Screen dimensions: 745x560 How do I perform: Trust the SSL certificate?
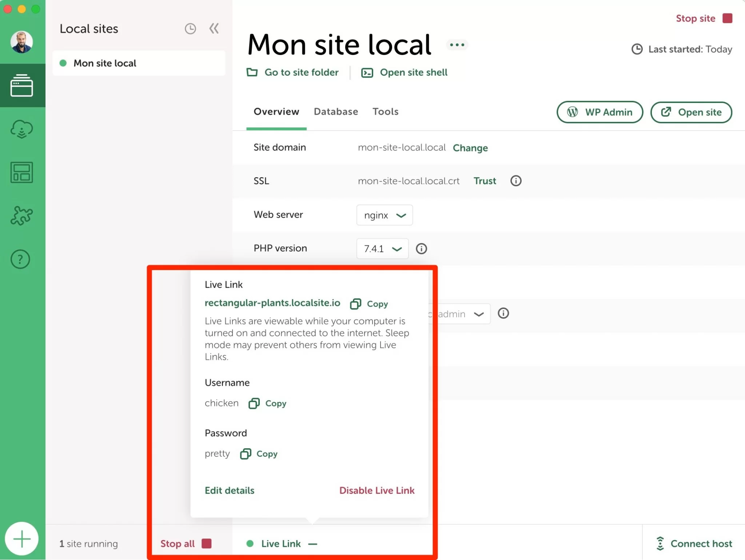pos(485,181)
